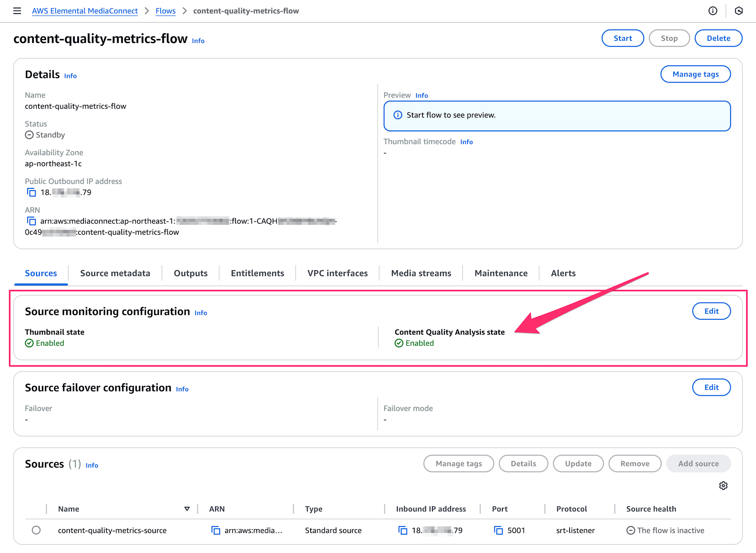Click the content-quality-metrics-source name cell

point(112,530)
